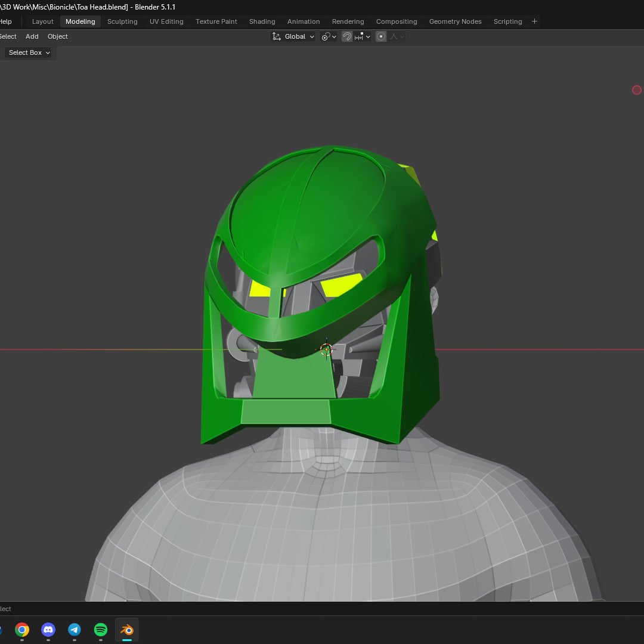The height and width of the screenshot is (644, 644).
Task: Open Telegram from the taskbar
Action: (x=75, y=630)
